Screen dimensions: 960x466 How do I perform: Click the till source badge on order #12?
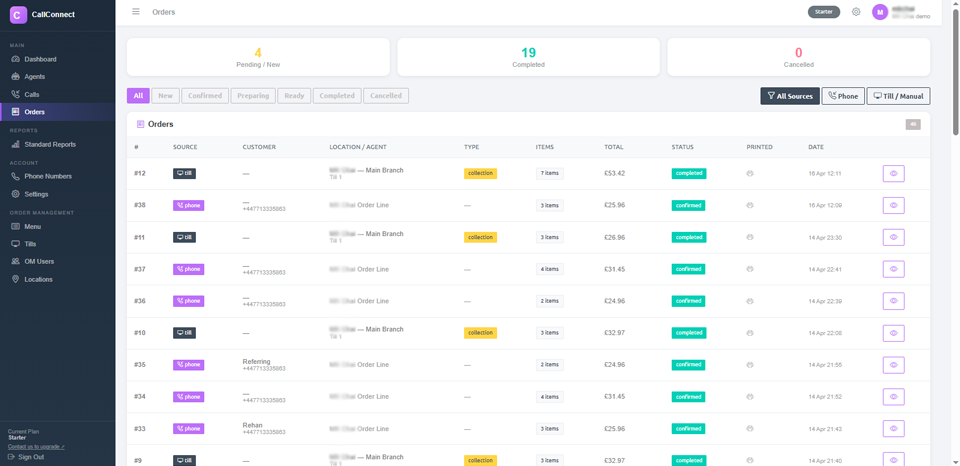(184, 173)
